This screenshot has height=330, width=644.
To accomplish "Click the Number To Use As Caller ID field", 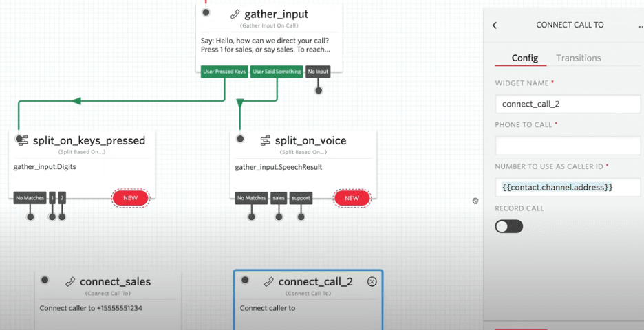I will pos(568,186).
